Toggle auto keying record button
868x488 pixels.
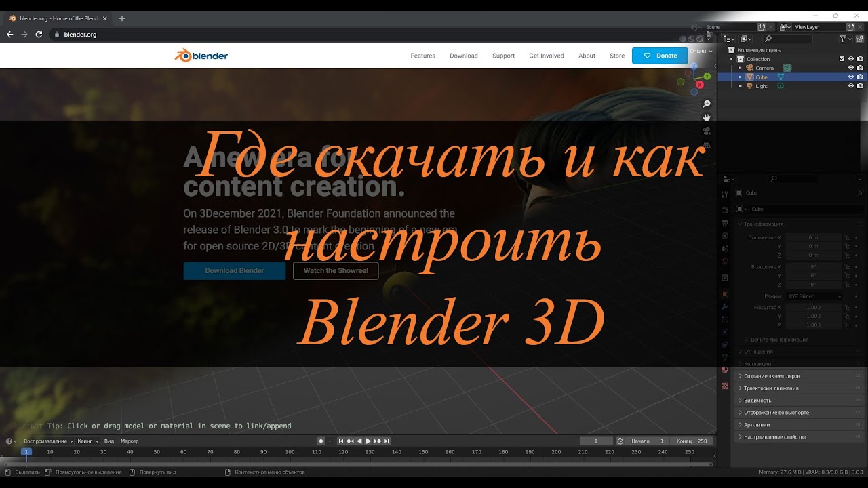(321, 441)
